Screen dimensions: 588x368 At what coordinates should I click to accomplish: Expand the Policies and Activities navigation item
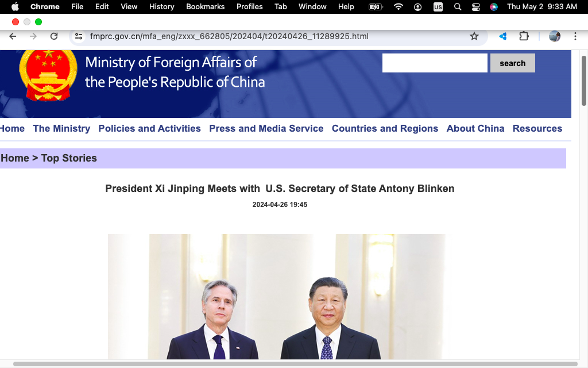[149, 128]
